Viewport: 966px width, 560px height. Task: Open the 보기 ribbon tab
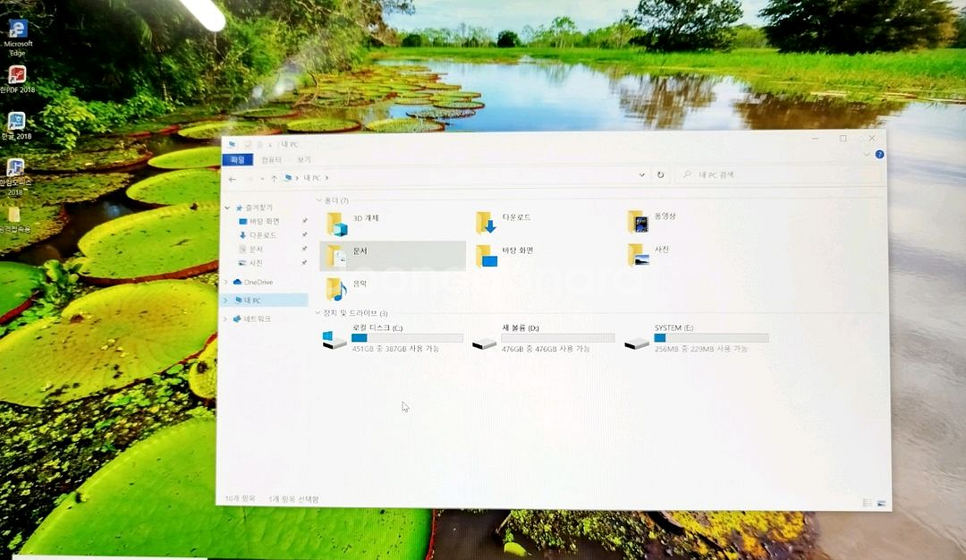coord(302,158)
